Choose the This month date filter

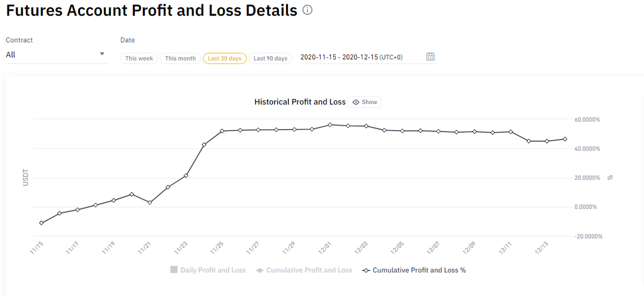[180, 58]
